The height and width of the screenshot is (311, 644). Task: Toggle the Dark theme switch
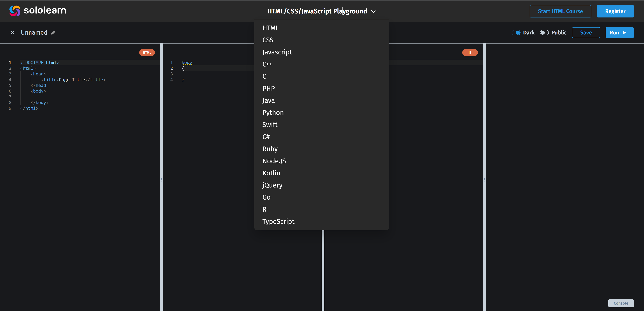coord(516,33)
